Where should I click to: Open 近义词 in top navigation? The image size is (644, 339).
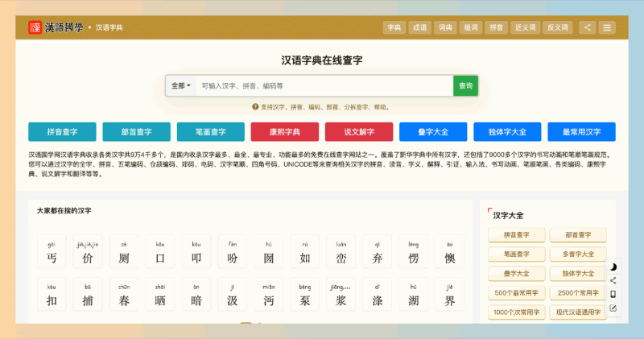coord(525,27)
